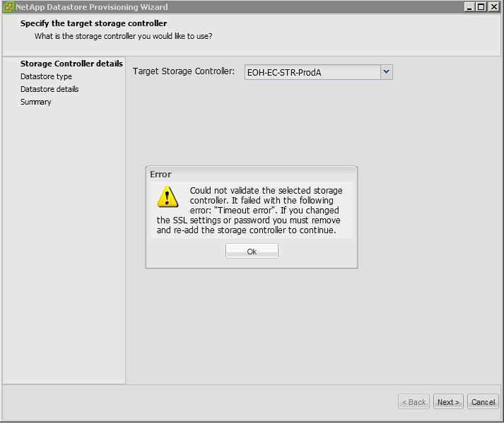Minimize the Provisioning Wizard window
504x424 pixels.
point(469,7)
